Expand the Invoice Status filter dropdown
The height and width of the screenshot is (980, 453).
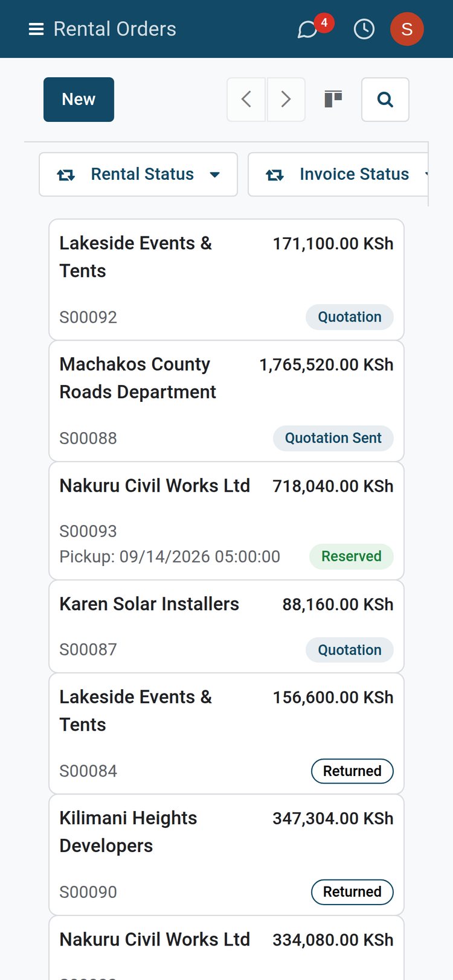pyautogui.click(x=338, y=174)
